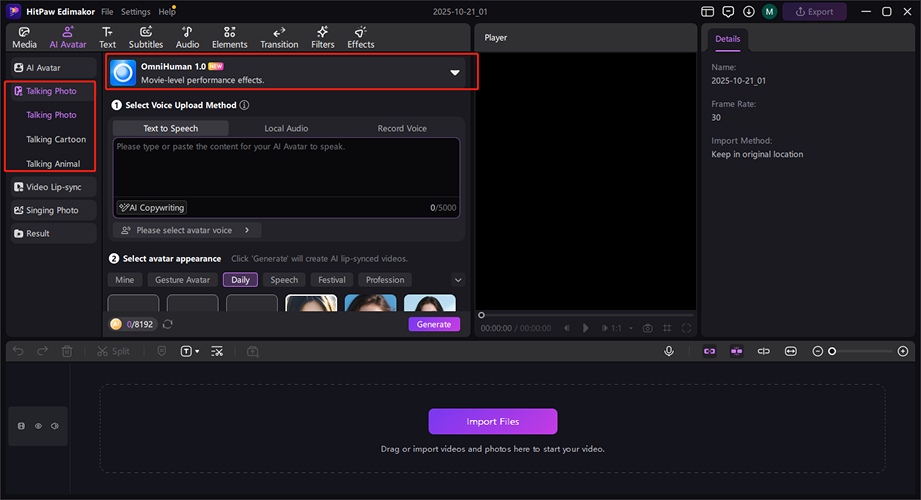Click the Generate button

434,324
